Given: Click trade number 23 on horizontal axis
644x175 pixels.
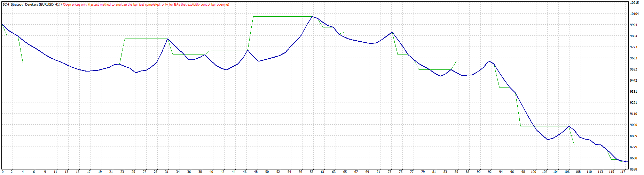Looking at the screenshot, I should pyautogui.click(x=122, y=172).
